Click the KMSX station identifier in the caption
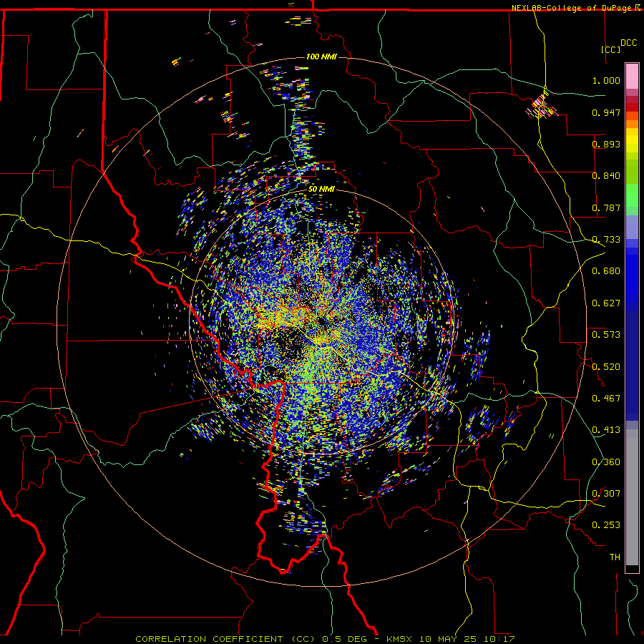The image size is (644, 644). [x=400, y=639]
